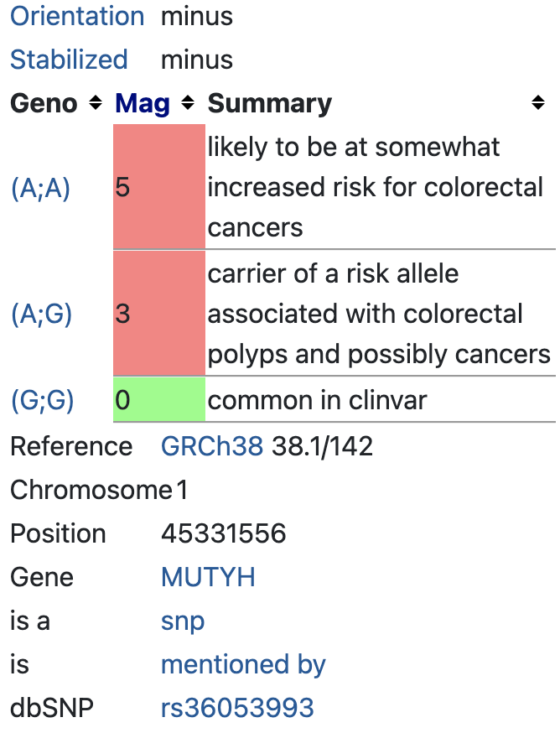Open the snp type link
The width and height of the screenshot is (560, 733).
click(x=182, y=621)
